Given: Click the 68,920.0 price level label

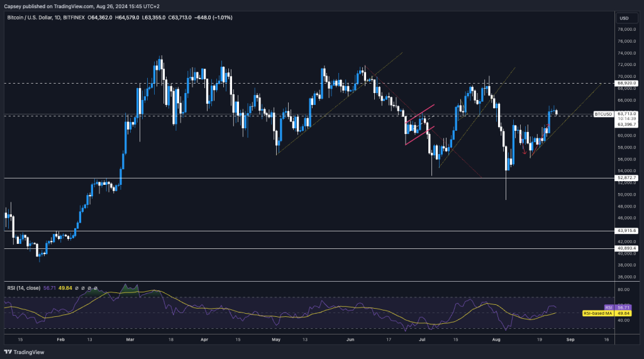Looking at the screenshot, I should click(627, 83).
